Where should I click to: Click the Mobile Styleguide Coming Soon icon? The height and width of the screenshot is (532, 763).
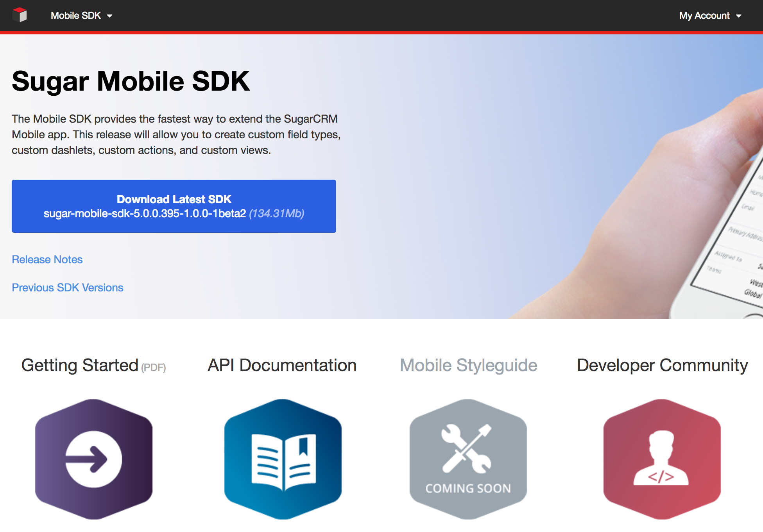[468, 459]
